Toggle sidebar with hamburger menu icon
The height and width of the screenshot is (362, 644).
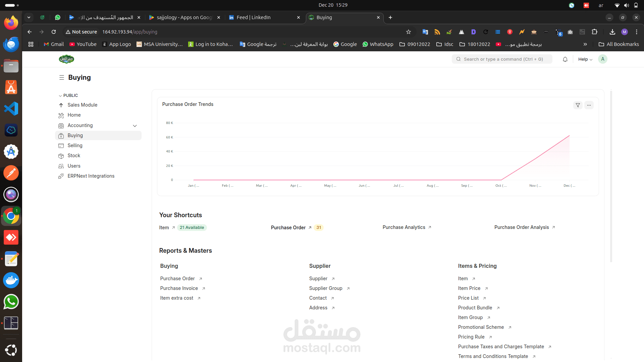click(x=61, y=77)
